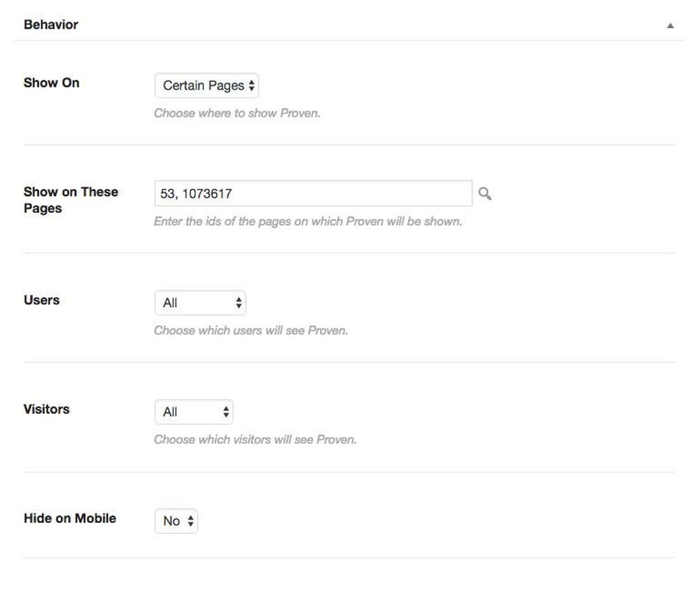Open the Visitors 'All' dropdown
Screen dimensions: 700x600
(x=194, y=412)
